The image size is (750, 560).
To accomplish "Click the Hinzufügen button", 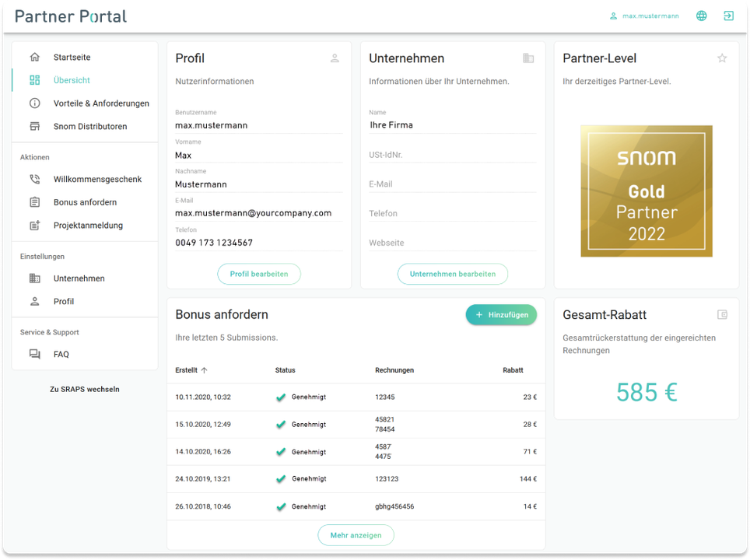I will 501,314.
